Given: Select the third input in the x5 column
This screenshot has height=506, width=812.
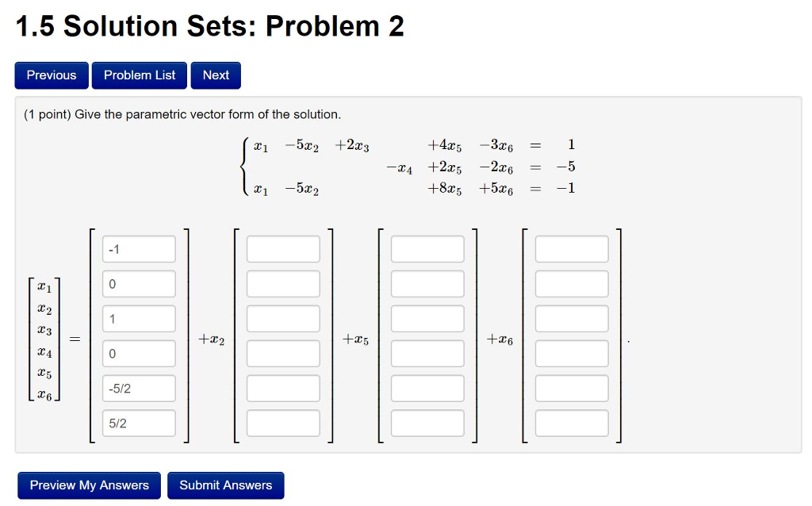Looking at the screenshot, I should (427, 318).
